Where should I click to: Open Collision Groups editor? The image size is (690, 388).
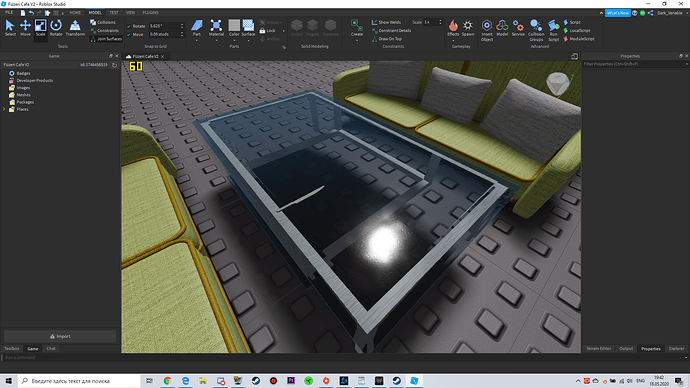tap(536, 30)
